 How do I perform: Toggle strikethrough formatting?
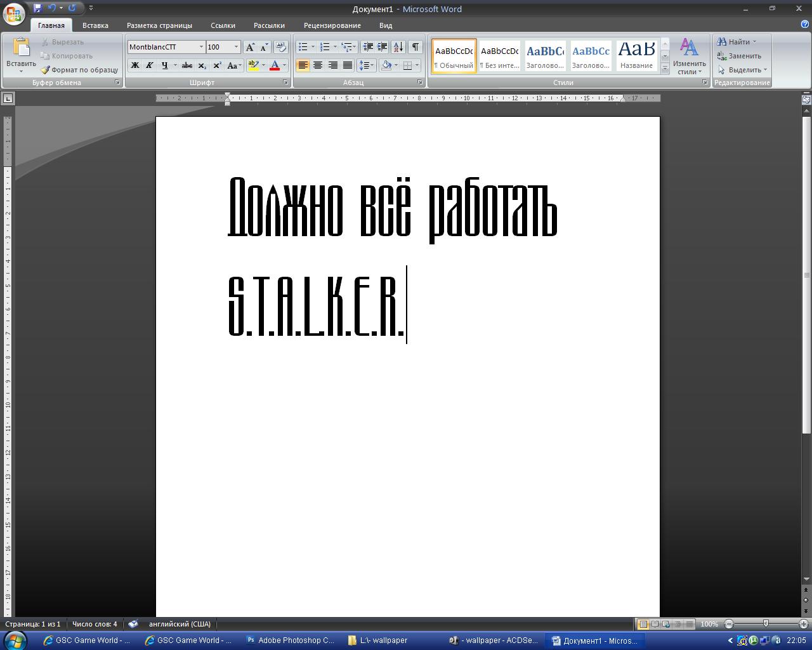[x=187, y=65]
